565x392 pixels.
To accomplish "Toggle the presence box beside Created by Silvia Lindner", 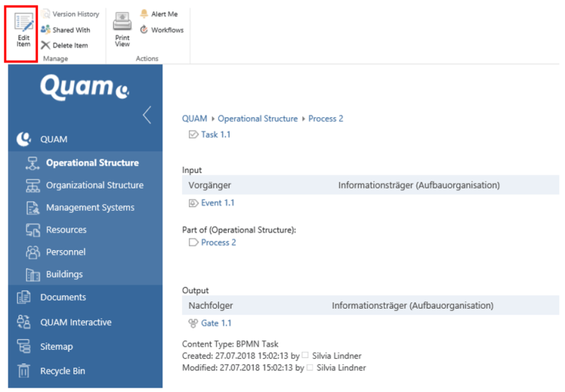I will [x=306, y=356].
